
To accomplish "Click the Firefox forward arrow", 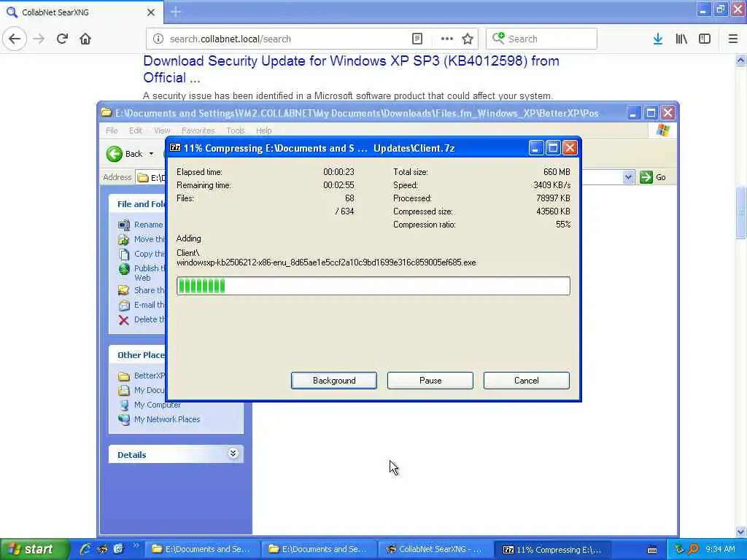I will [x=39, y=39].
